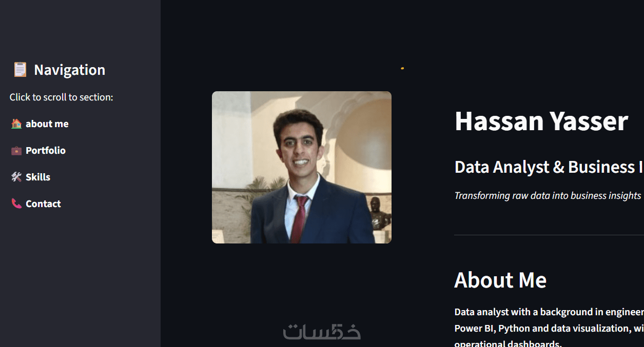Click the house icon next to about me
The height and width of the screenshot is (347, 644).
(x=16, y=124)
